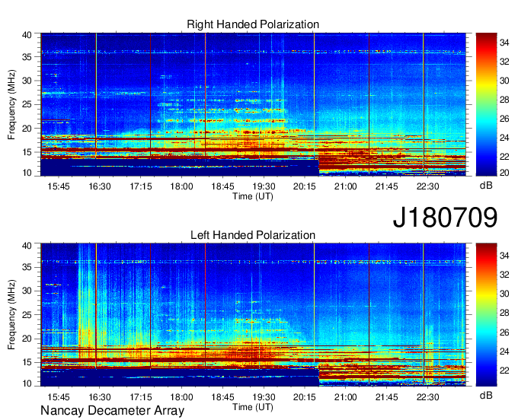Viewport: 518px width, 420px height.
Task: Click the "25" frequency tick of the Right Handed plot
Action: 27,104
